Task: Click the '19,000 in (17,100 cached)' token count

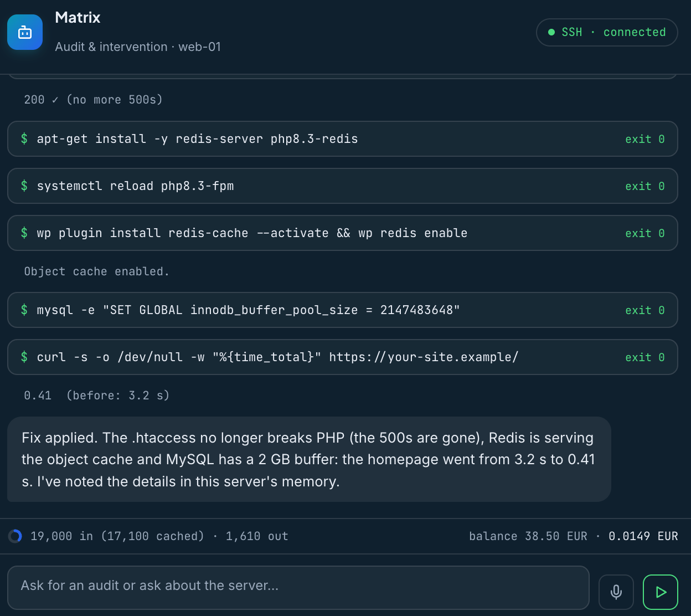Action: coord(117,536)
